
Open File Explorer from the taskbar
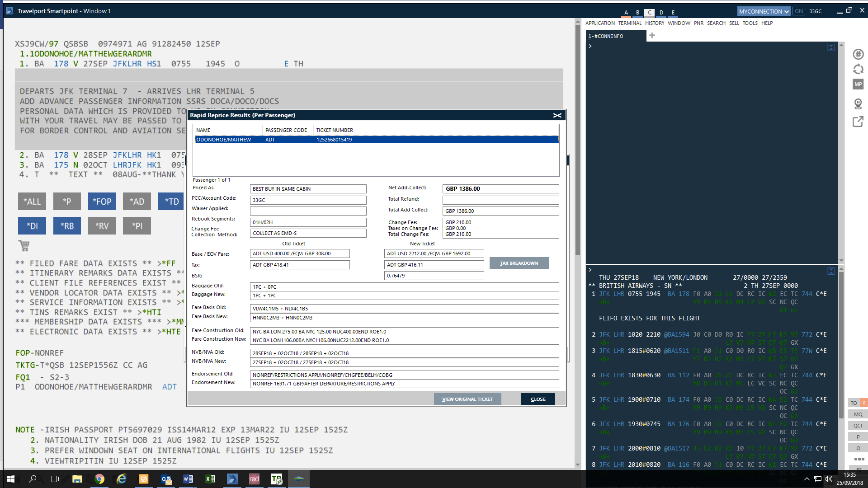[x=77, y=479]
